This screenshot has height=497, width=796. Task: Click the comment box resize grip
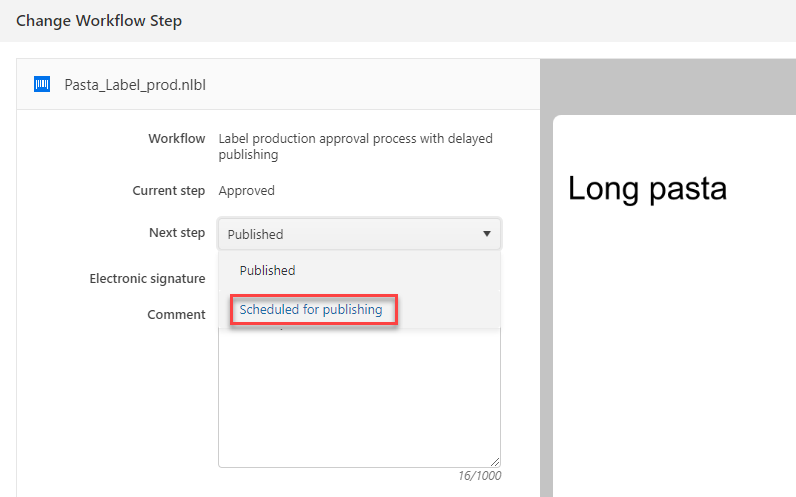click(x=495, y=461)
